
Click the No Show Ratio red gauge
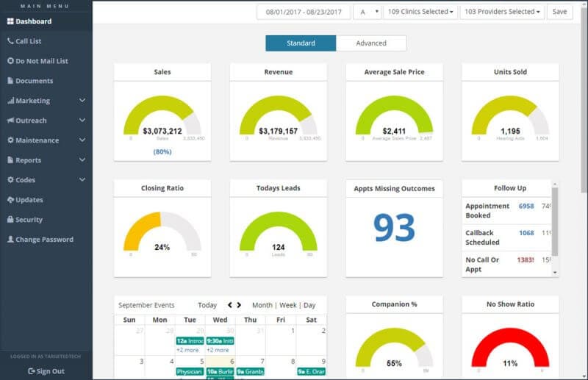coord(510,348)
